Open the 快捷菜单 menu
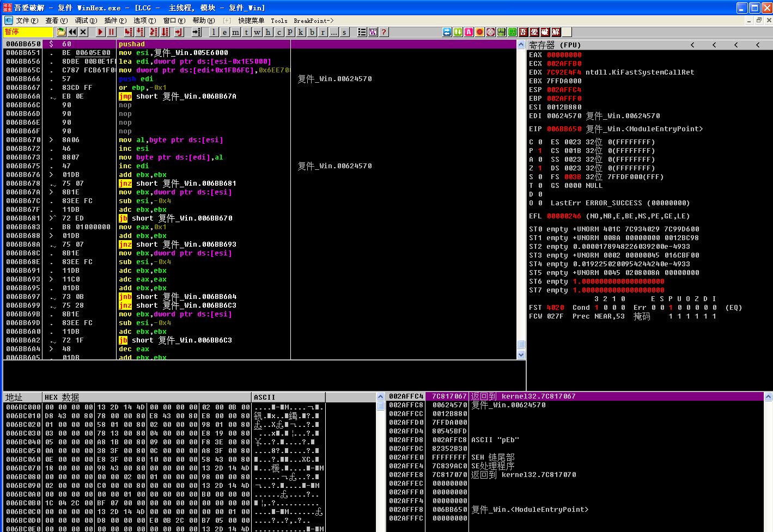 click(x=251, y=21)
